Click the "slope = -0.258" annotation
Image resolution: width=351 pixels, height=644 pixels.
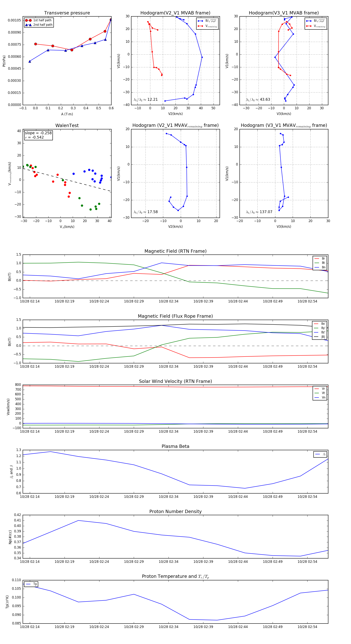38,133
